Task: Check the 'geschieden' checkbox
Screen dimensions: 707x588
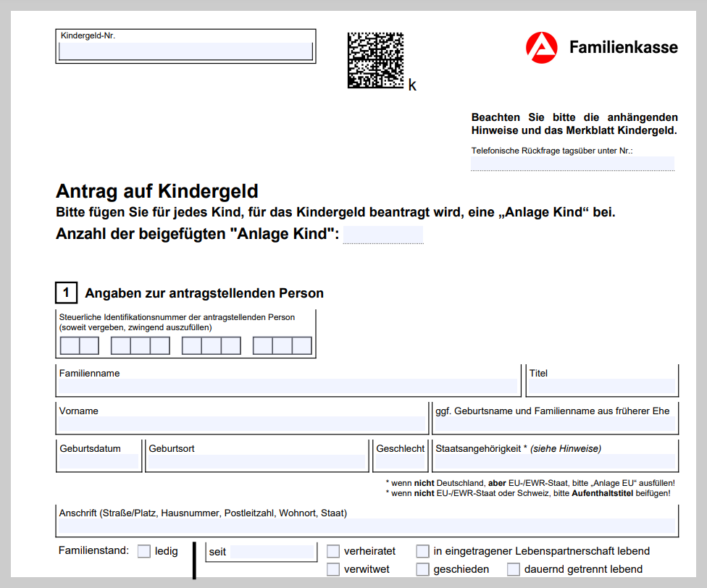Action: (x=422, y=569)
